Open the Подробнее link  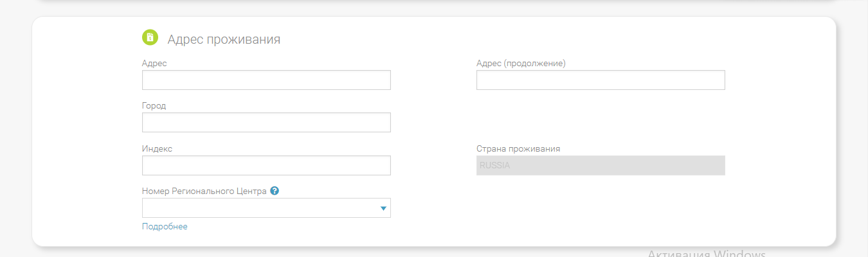tap(165, 227)
